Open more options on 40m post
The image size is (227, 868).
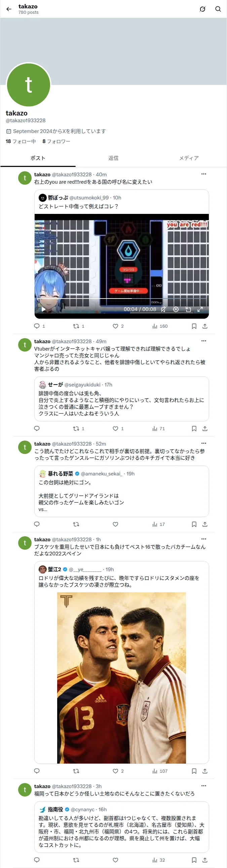pos(204,174)
